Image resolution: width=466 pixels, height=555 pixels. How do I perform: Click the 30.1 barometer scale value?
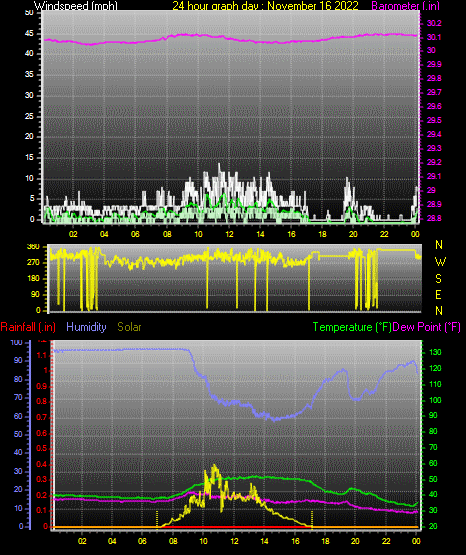coord(434,37)
